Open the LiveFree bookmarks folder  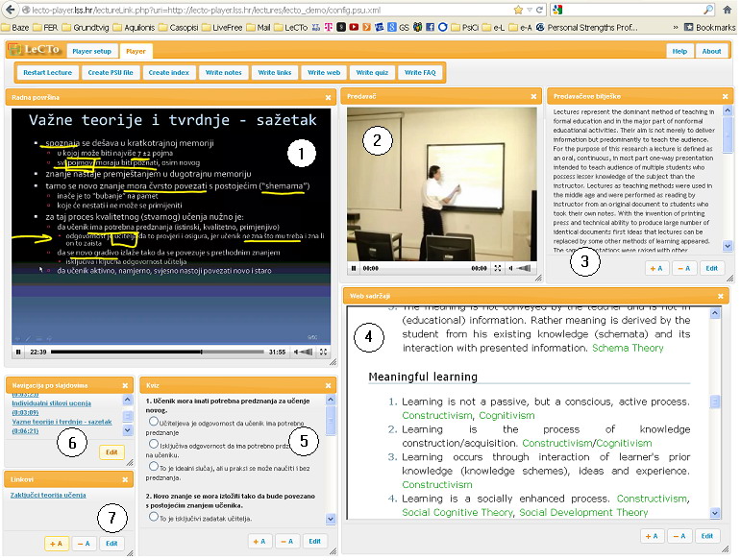click(222, 28)
